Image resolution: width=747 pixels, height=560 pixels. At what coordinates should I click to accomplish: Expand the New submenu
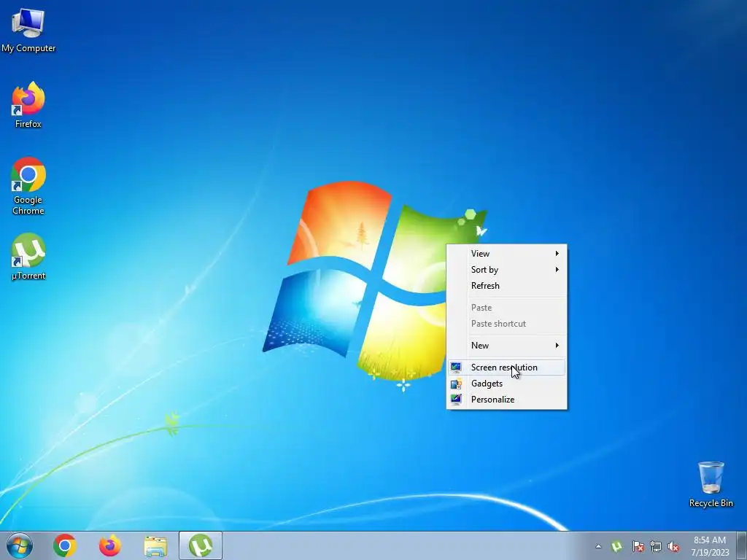point(507,345)
